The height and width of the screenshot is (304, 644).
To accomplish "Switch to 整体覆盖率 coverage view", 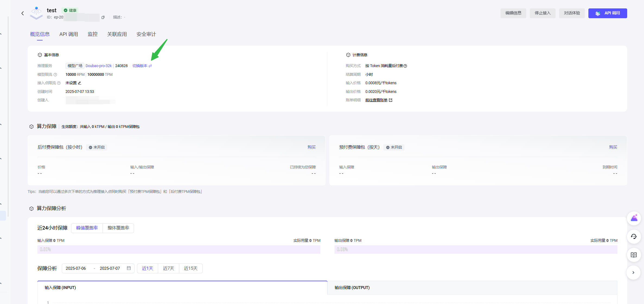I will tap(118, 228).
